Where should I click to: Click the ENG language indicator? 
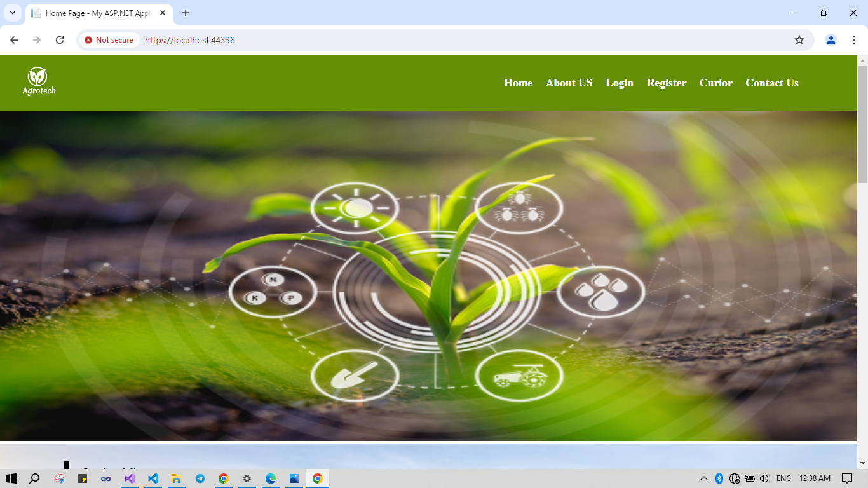coord(783,478)
